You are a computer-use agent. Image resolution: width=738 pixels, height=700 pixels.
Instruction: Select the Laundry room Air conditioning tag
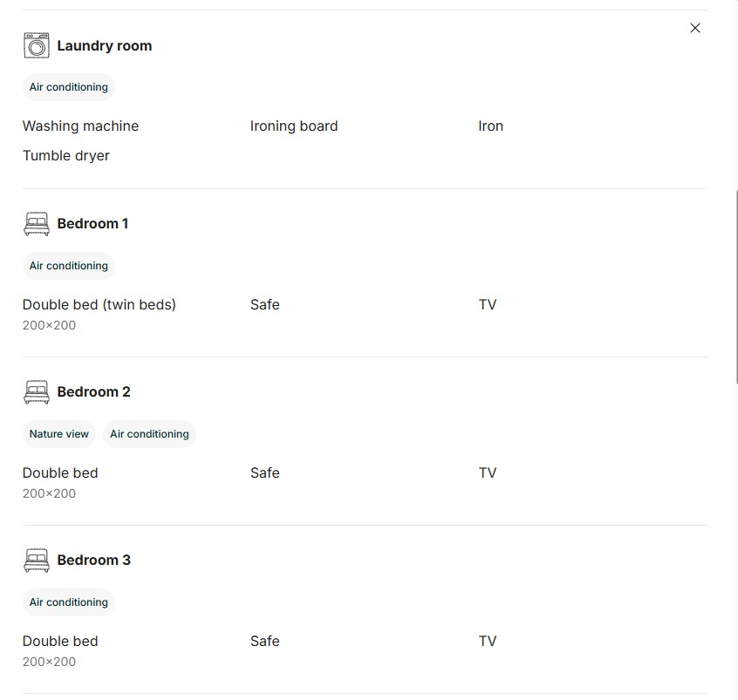[x=69, y=87]
